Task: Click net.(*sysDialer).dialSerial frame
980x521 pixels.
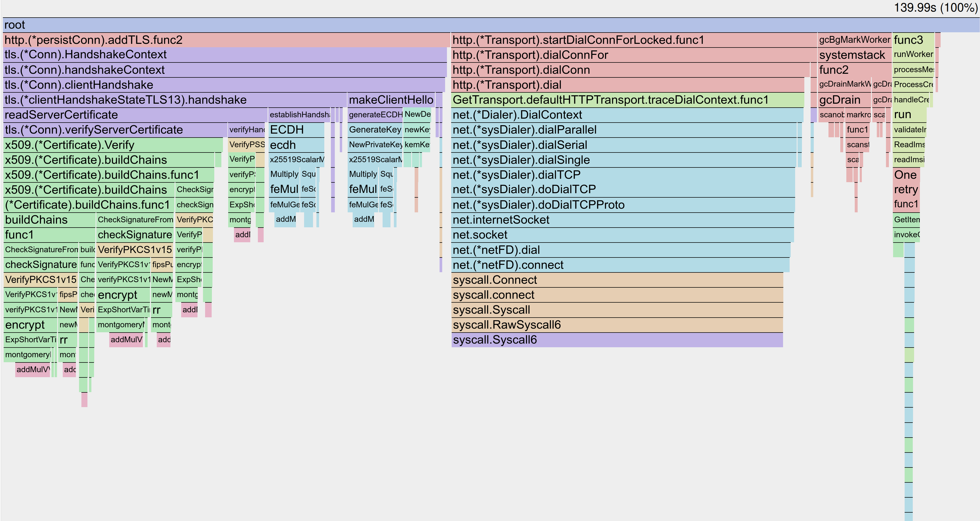Action: (624, 145)
